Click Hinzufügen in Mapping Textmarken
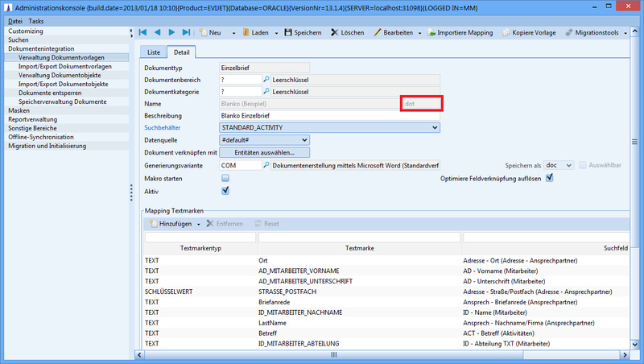 click(169, 223)
